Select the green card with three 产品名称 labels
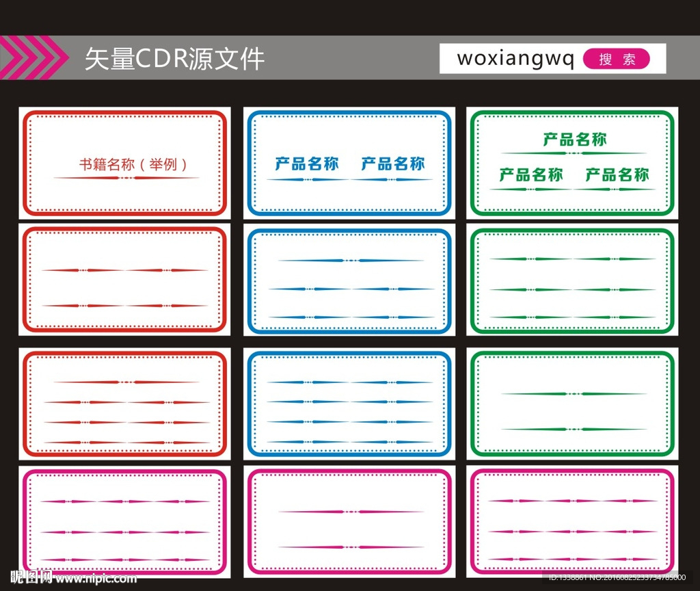This screenshot has width=700, height=591. pyautogui.click(x=572, y=163)
